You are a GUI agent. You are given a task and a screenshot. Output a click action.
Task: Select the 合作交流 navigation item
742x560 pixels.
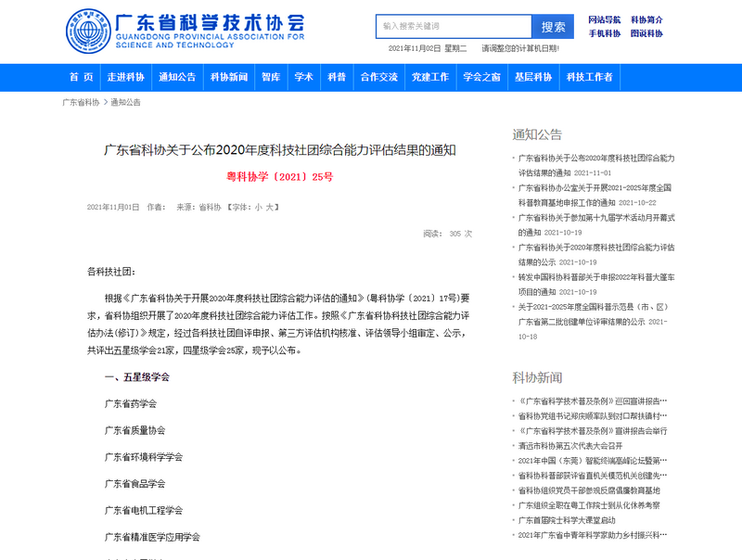[378, 77]
